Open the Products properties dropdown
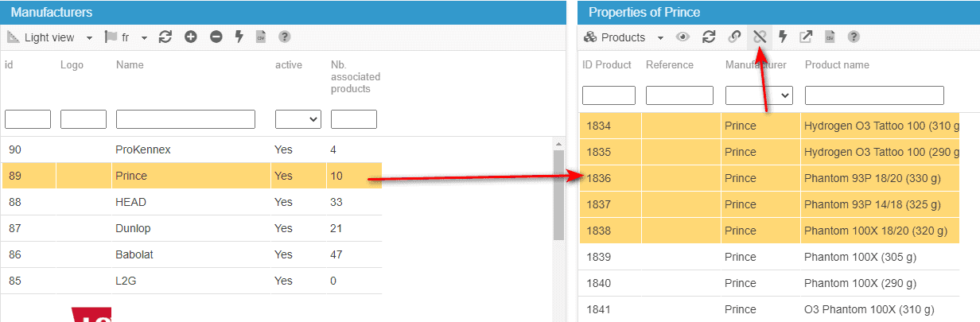The image size is (980, 322). coord(624,37)
